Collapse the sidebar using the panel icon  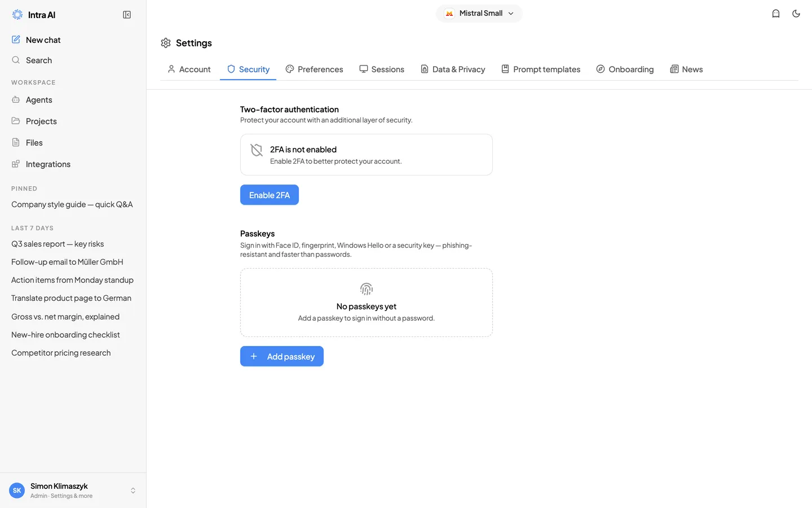pyautogui.click(x=127, y=15)
